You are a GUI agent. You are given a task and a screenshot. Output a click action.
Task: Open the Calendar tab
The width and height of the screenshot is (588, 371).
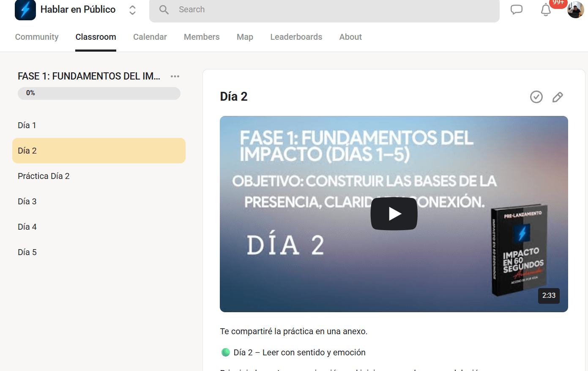tap(150, 37)
